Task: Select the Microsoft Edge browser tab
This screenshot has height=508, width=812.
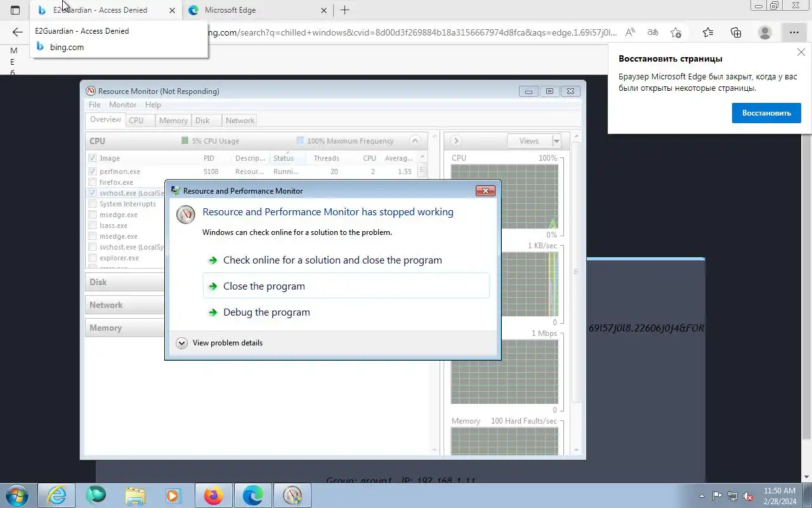Action: click(x=258, y=10)
